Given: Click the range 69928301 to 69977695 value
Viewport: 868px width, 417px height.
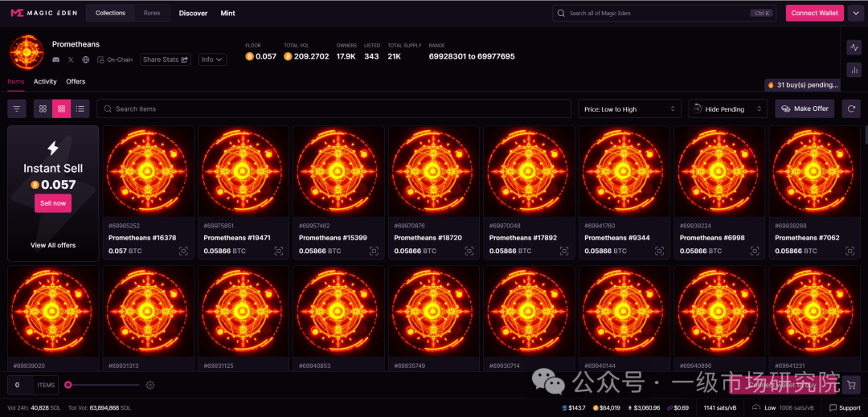Looking at the screenshot, I should 472,56.
